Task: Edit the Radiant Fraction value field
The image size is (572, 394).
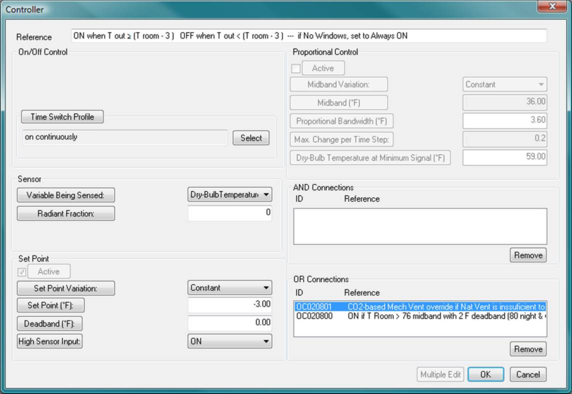Action: [230, 213]
